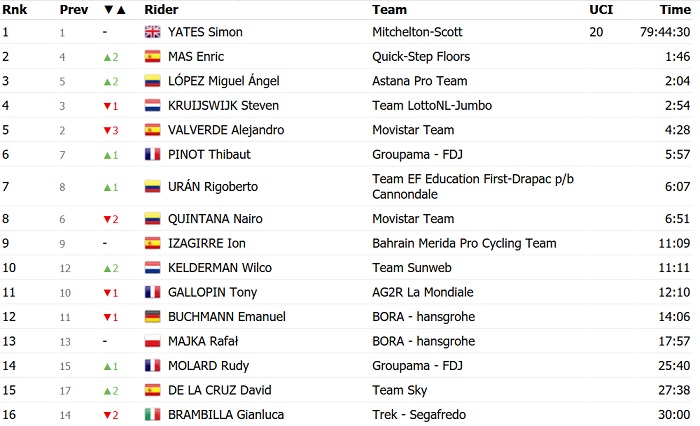Open the Mitchelton-Scott team link

pos(417,32)
